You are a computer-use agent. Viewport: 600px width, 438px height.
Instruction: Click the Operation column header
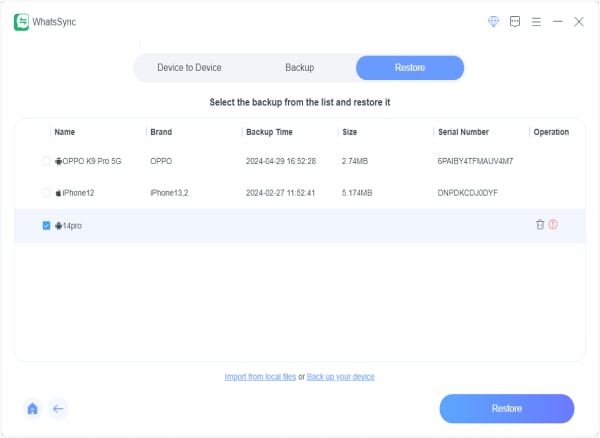[551, 132]
